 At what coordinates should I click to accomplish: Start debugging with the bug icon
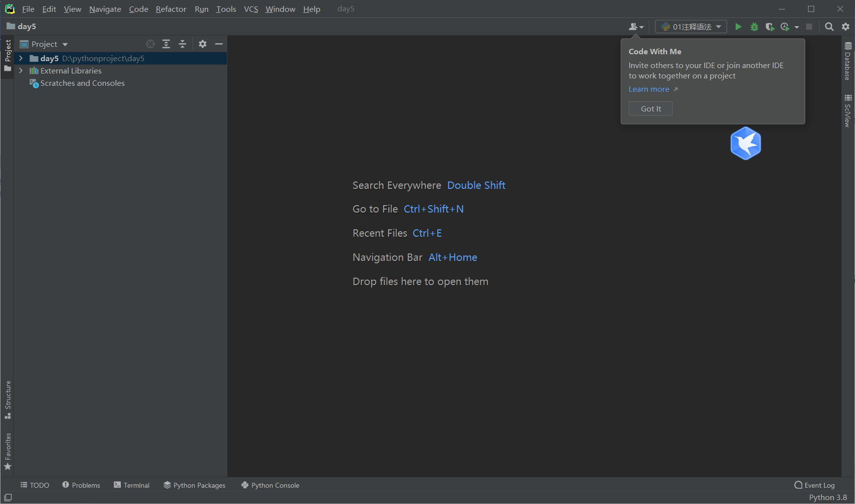tap(754, 27)
